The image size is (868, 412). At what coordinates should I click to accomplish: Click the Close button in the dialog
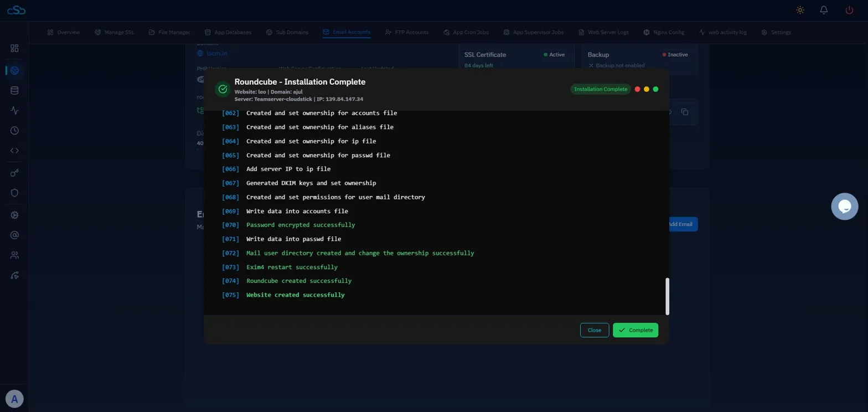(595, 330)
